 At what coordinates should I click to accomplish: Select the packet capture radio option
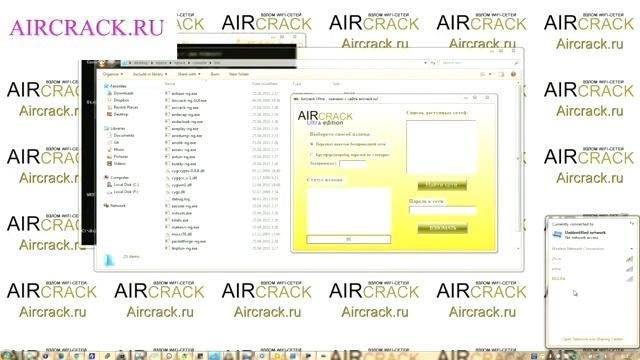(x=312, y=144)
